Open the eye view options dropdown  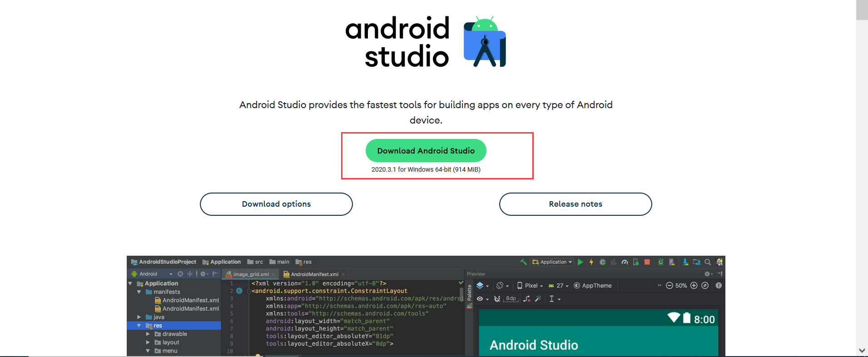point(482,299)
